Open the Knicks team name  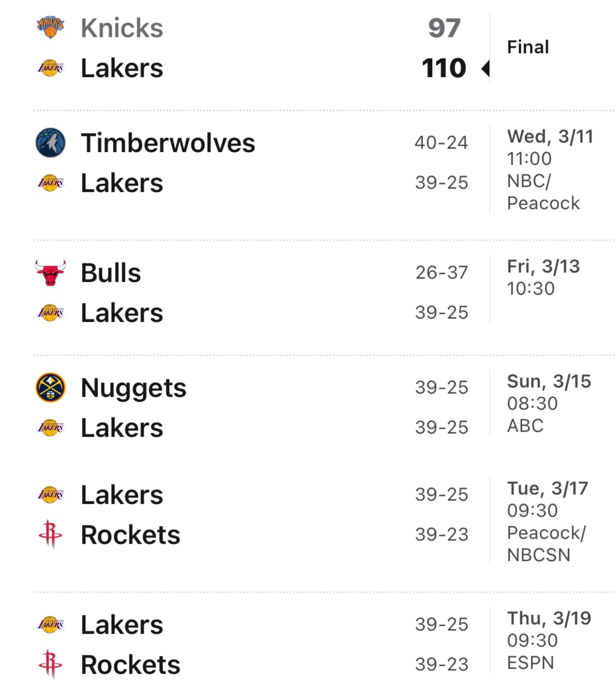(x=122, y=28)
